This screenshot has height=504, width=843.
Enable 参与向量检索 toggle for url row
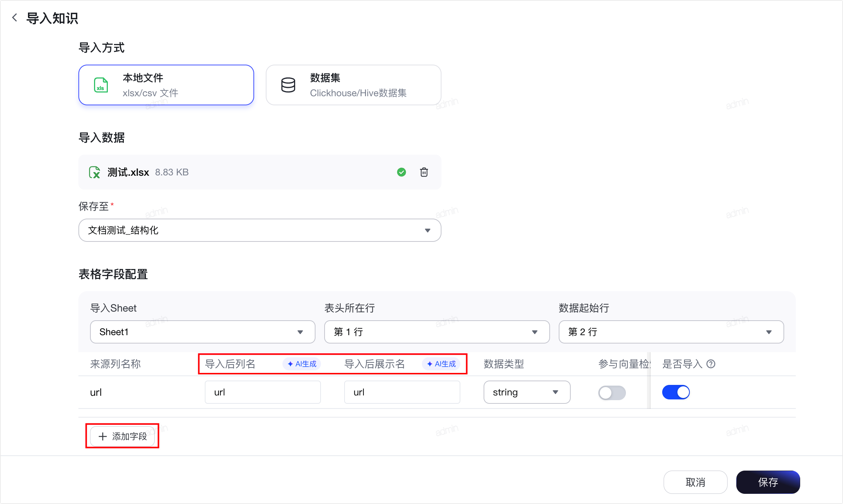click(x=612, y=393)
